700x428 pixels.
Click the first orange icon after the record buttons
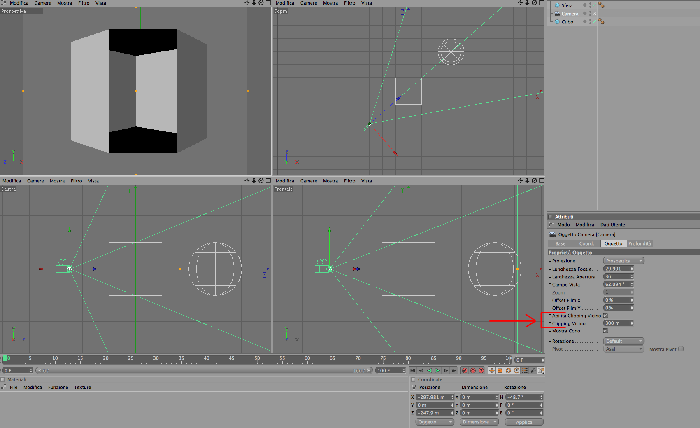click(x=492, y=370)
